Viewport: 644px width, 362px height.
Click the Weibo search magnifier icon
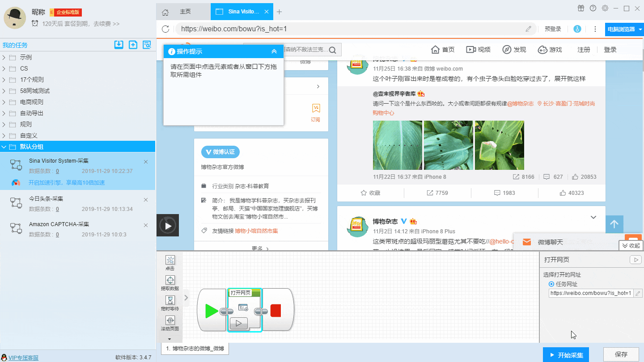333,49
